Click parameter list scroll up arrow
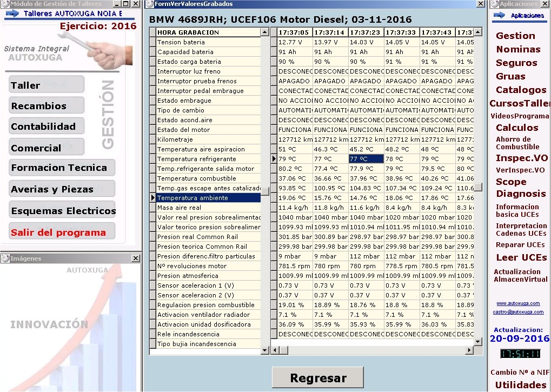Viewport: 551px width, 392px height. [265, 32]
